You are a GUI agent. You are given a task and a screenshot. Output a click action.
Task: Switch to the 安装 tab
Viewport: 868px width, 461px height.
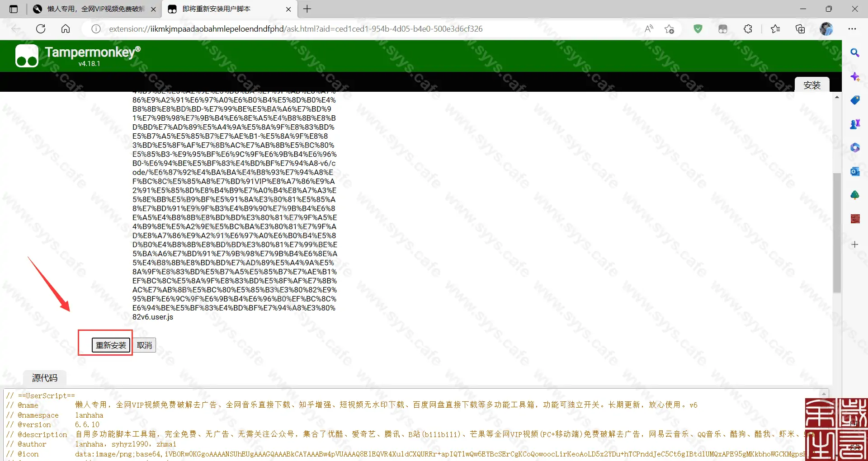point(811,85)
